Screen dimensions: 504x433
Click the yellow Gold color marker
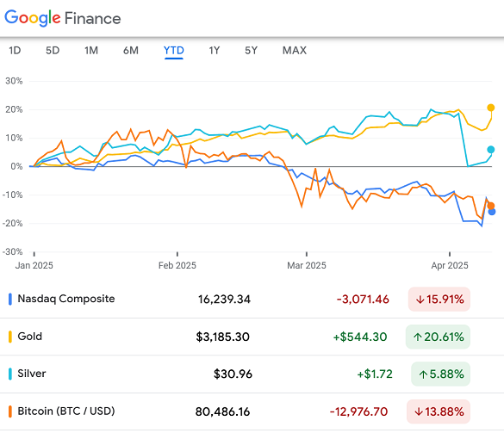click(10, 337)
